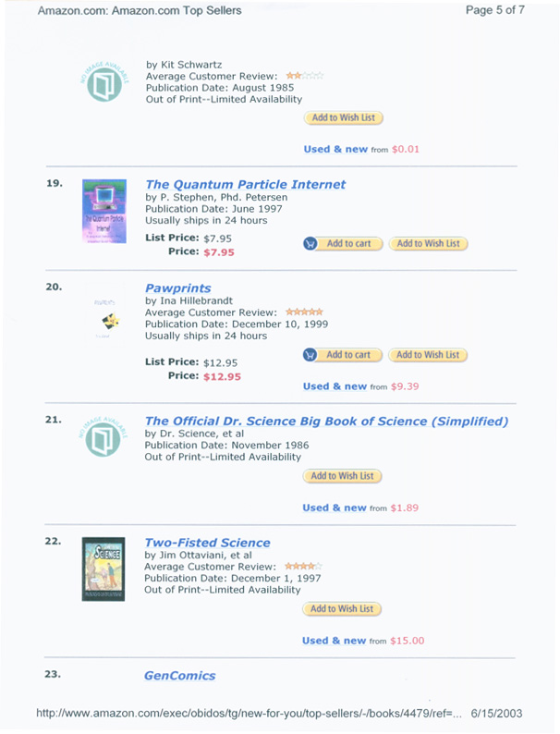The height and width of the screenshot is (734, 560).
Task: Add The Quantum Particle Internet to cart
Action: click(x=348, y=244)
